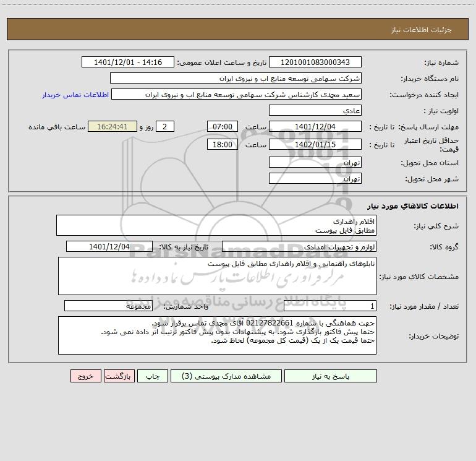The image size is (476, 461).
Task: Open مشاهده مدارک پیوستی (3) button
Action: [226, 376]
